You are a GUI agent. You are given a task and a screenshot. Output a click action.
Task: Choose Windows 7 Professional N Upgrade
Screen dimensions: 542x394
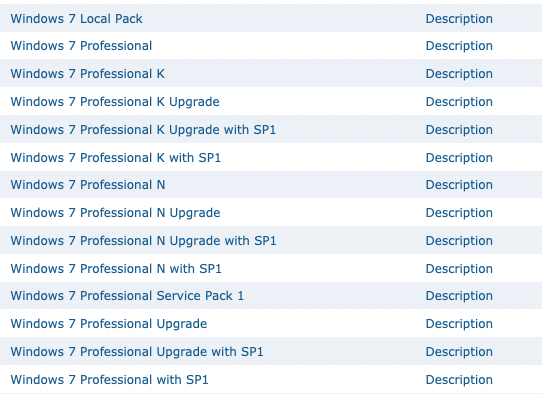pos(115,213)
